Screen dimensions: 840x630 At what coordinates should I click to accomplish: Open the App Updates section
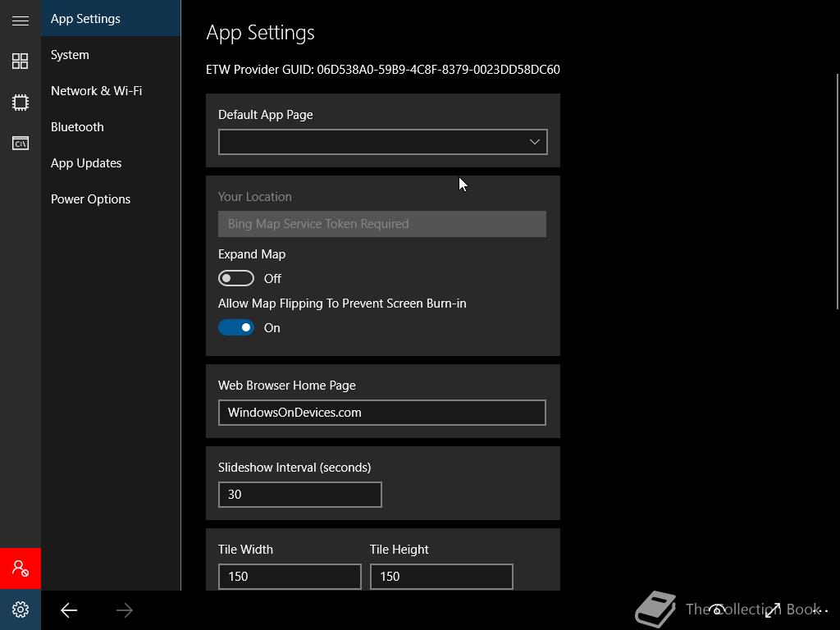coord(111,163)
